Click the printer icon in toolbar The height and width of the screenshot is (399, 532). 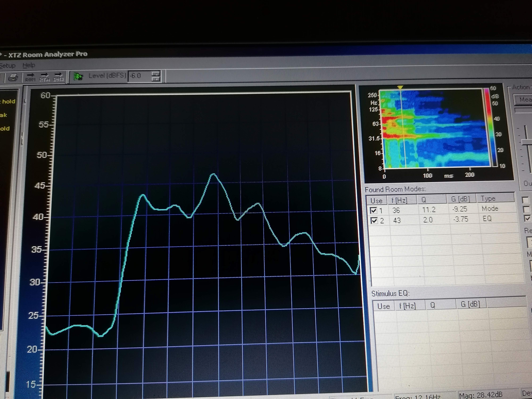point(13,77)
